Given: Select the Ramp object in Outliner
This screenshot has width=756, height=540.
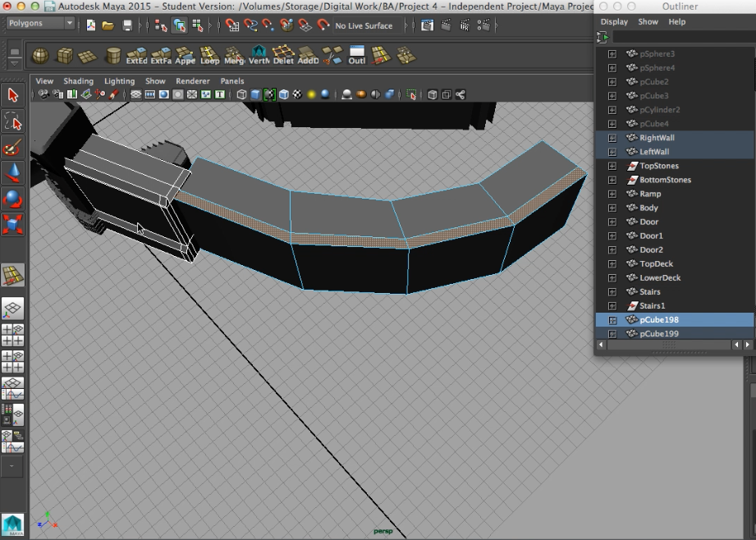Looking at the screenshot, I should point(649,194).
